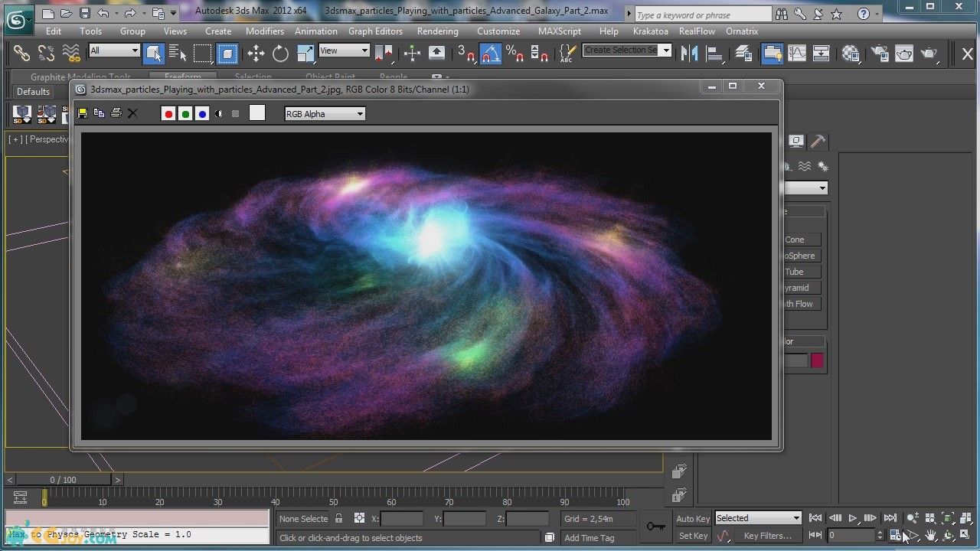This screenshot has height=551, width=980.
Task: Activate the Select Object tool
Action: [x=154, y=53]
